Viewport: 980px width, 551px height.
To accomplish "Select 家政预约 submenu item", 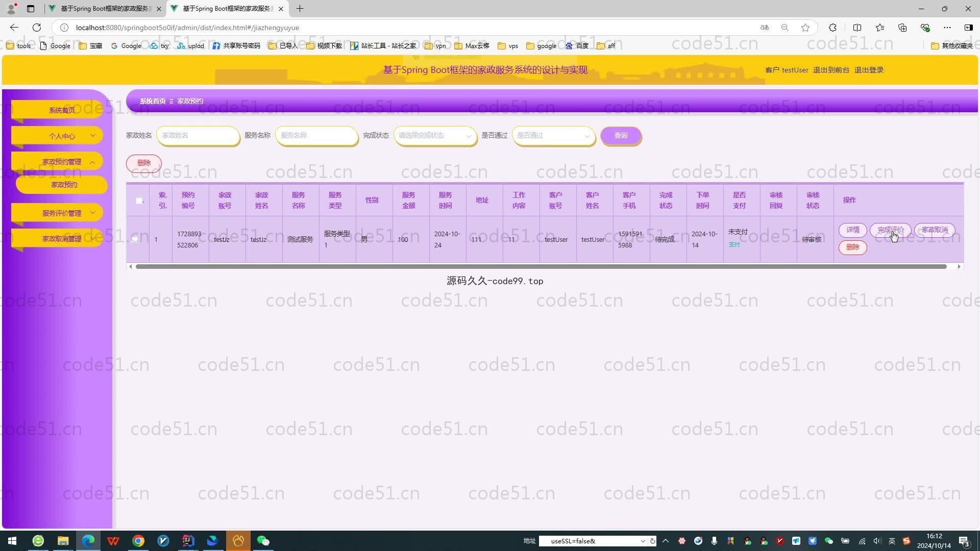I will click(62, 185).
